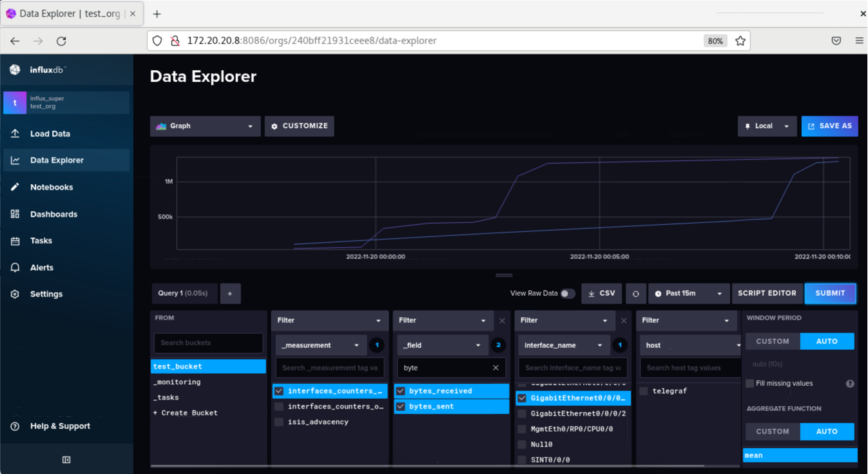Collapse the sidebar navigation panel
This screenshot has height=474, width=868.
pyautogui.click(x=66, y=460)
